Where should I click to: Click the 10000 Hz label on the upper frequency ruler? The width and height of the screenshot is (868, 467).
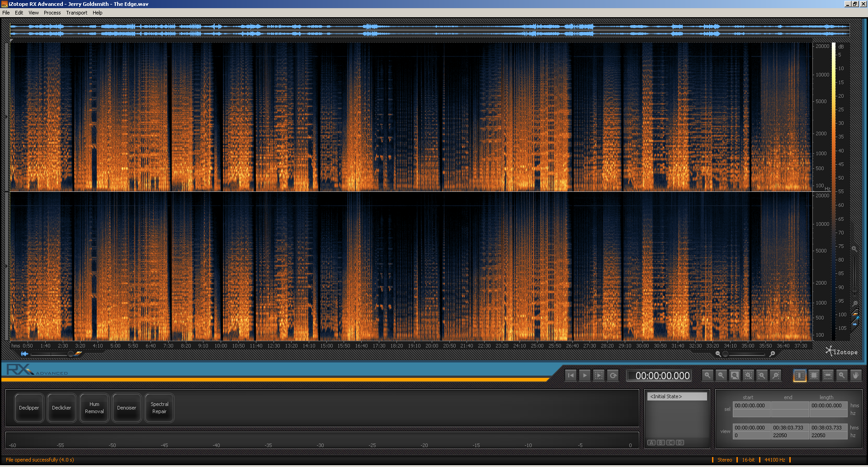pyautogui.click(x=822, y=75)
